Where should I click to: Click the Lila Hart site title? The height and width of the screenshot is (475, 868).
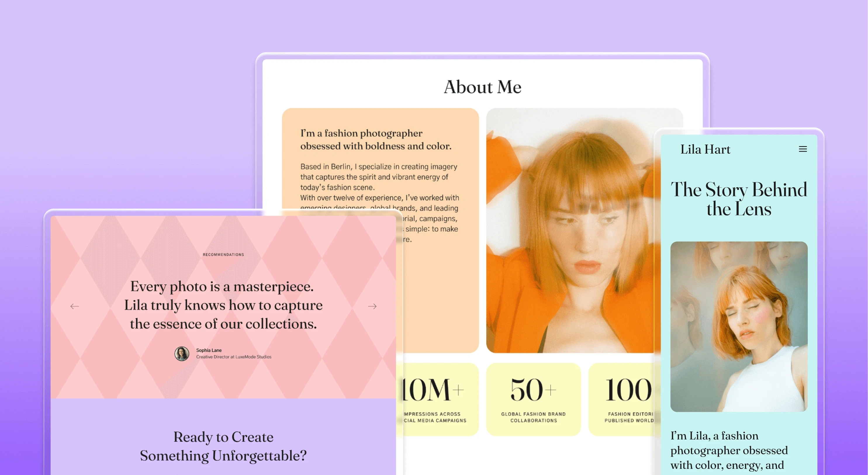(705, 149)
